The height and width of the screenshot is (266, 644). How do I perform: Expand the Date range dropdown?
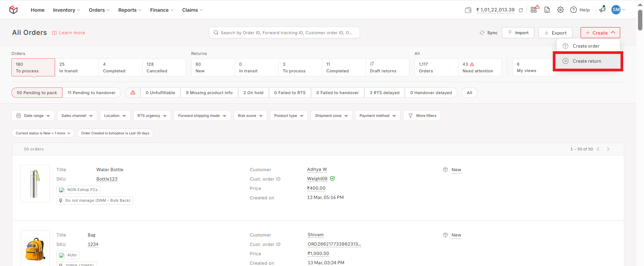33,116
